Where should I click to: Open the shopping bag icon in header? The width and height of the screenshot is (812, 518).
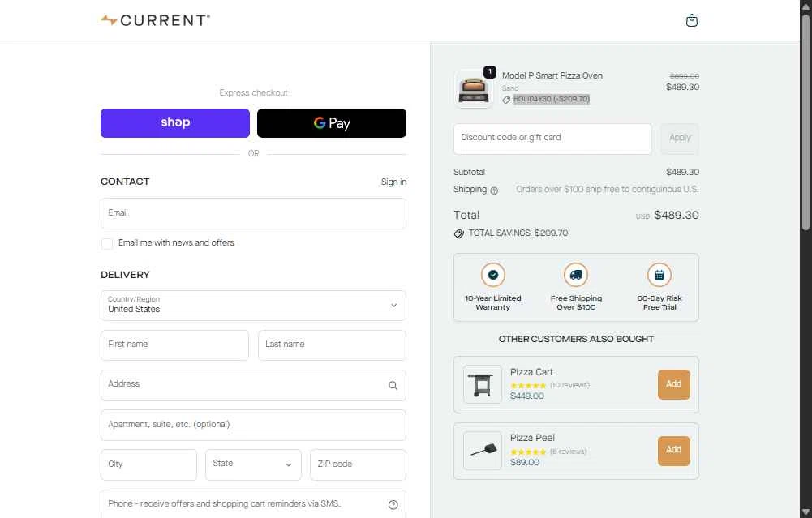point(691,21)
